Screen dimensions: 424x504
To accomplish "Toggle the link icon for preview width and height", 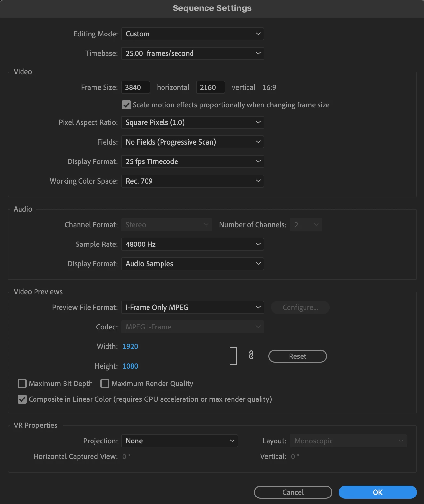I will coord(251,355).
